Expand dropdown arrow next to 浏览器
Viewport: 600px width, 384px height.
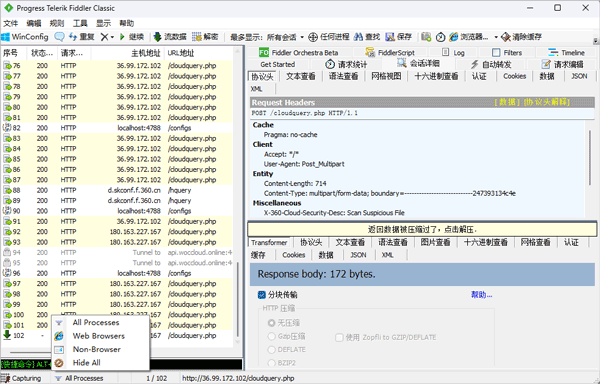[496, 37]
